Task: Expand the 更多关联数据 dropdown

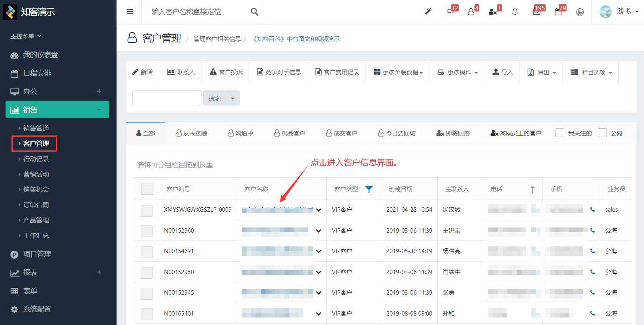Action: click(x=398, y=72)
